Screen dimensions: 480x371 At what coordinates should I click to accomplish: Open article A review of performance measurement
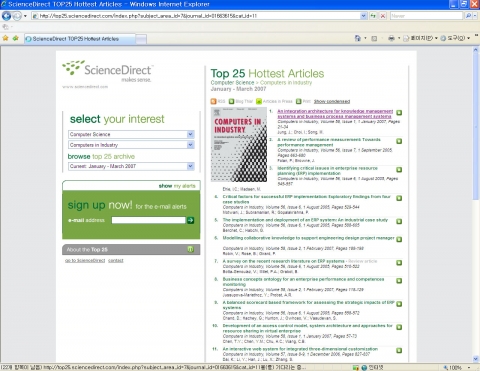coord(329,142)
